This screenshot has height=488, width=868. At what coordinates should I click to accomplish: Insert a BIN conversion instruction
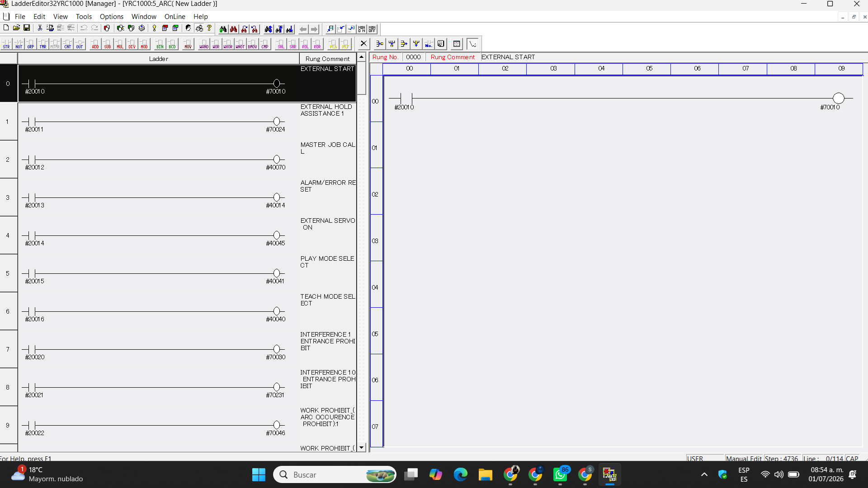point(160,44)
